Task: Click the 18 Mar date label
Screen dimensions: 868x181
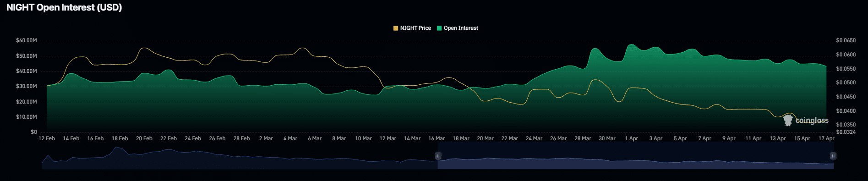Action: click(x=461, y=138)
